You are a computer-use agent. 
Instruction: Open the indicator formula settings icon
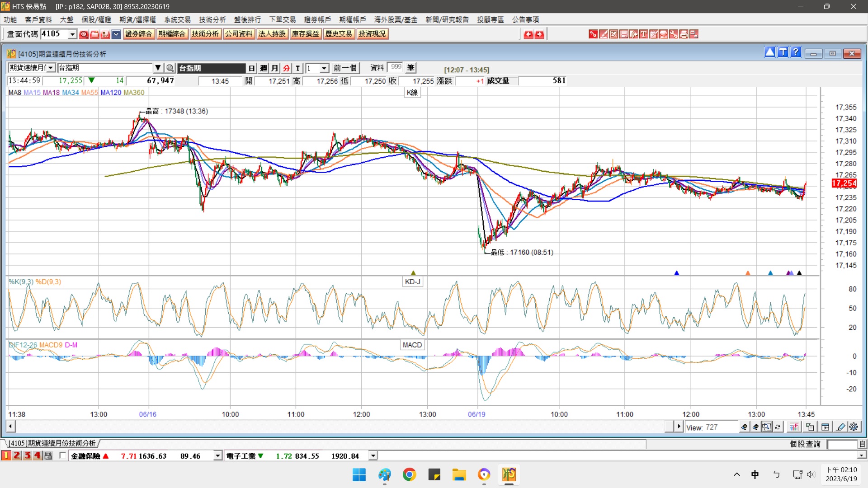pos(794,427)
